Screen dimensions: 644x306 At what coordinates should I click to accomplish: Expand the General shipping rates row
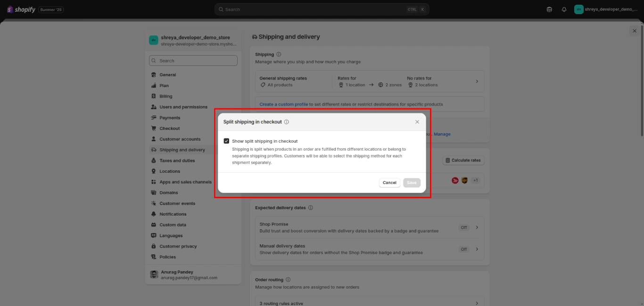[478, 81]
